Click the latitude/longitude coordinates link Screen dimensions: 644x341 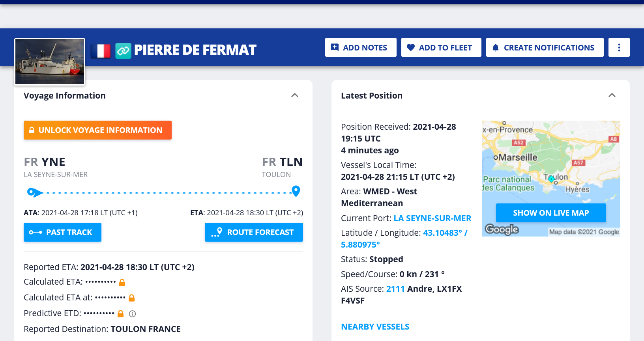click(404, 239)
